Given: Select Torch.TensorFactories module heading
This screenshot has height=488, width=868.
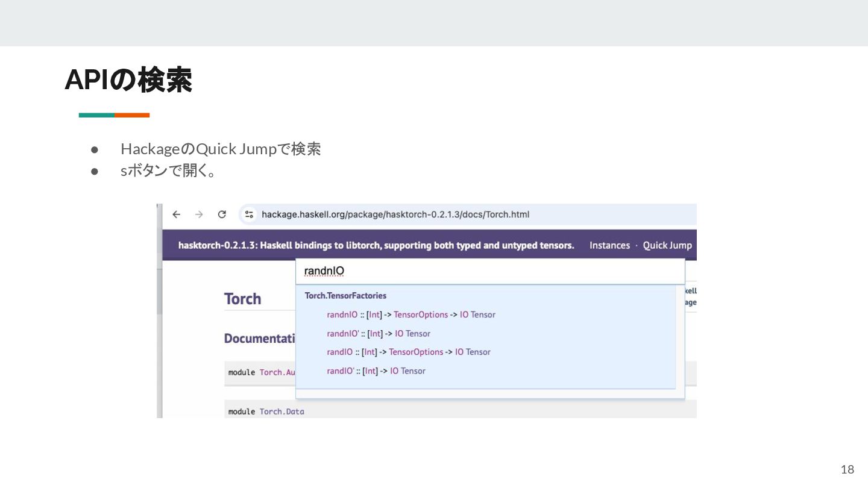Looking at the screenshot, I should click(x=345, y=296).
